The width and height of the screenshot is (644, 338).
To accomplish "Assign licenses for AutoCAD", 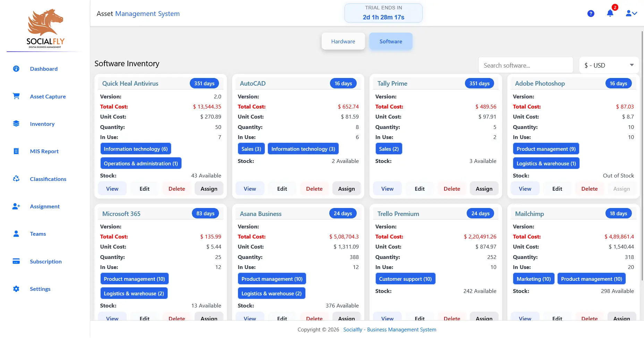I will [346, 188].
